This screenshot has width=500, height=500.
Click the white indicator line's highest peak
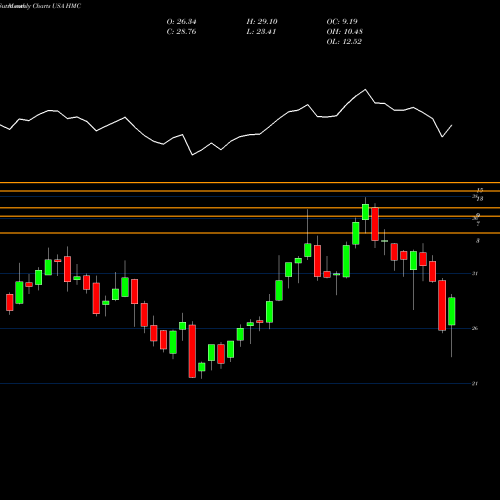[365, 89]
